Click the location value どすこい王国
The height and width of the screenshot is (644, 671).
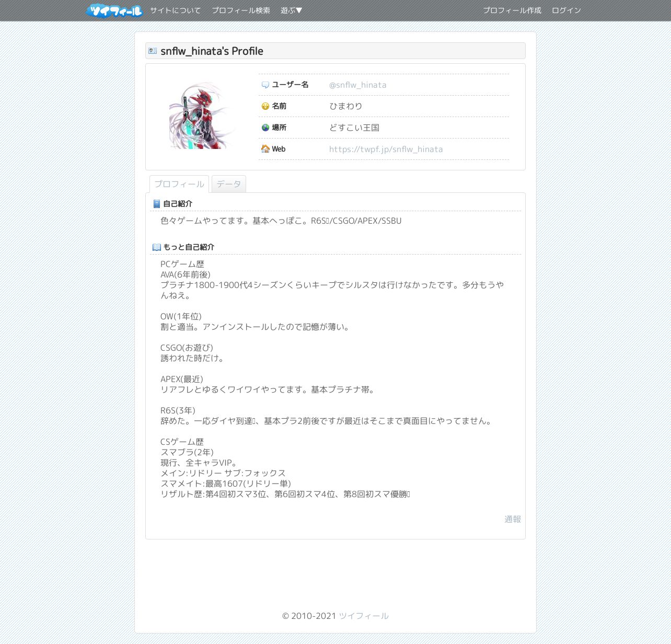tap(354, 128)
